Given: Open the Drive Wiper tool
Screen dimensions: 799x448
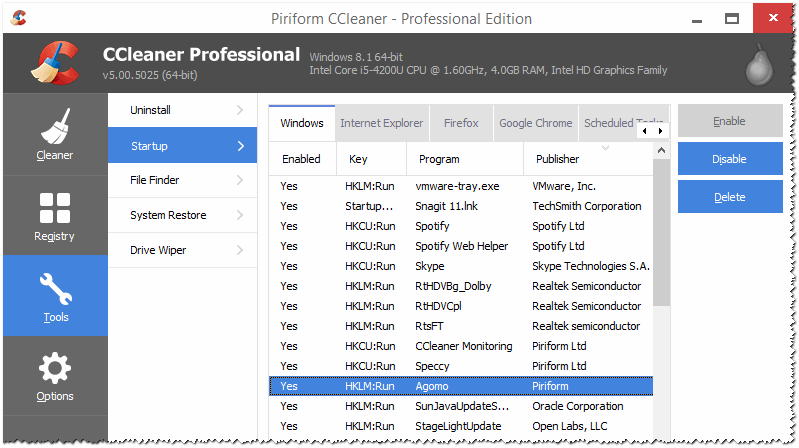Looking at the screenshot, I should click(x=158, y=250).
